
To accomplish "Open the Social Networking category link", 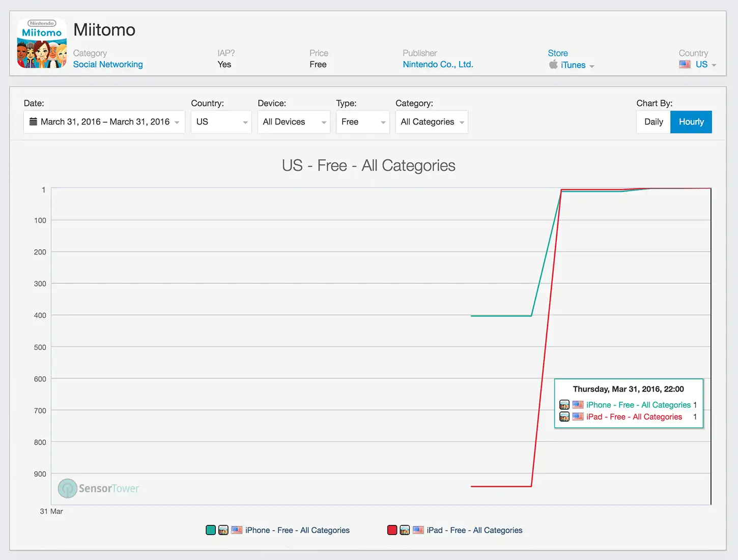I will click(x=108, y=64).
